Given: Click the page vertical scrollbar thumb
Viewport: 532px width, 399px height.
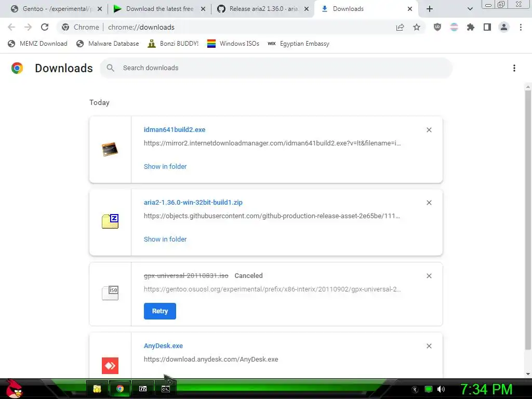Looking at the screenshot, I should (528, 220).
